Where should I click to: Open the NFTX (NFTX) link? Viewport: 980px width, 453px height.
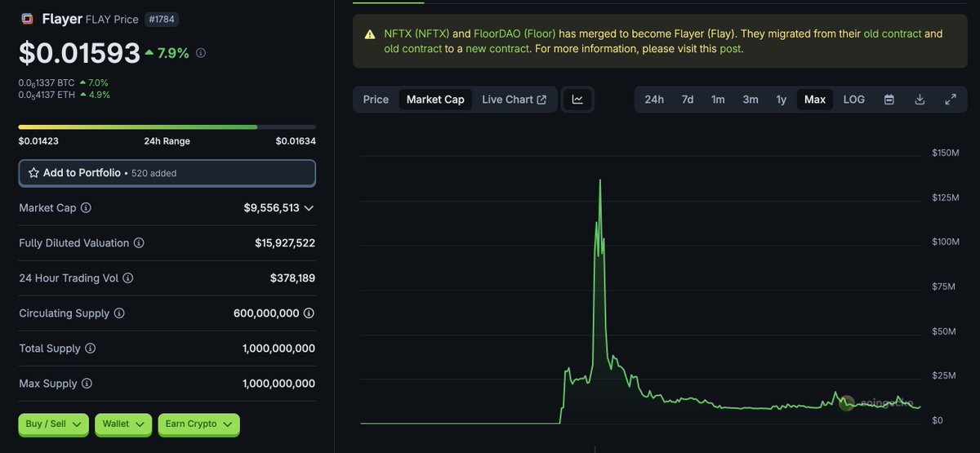(416, 33)
